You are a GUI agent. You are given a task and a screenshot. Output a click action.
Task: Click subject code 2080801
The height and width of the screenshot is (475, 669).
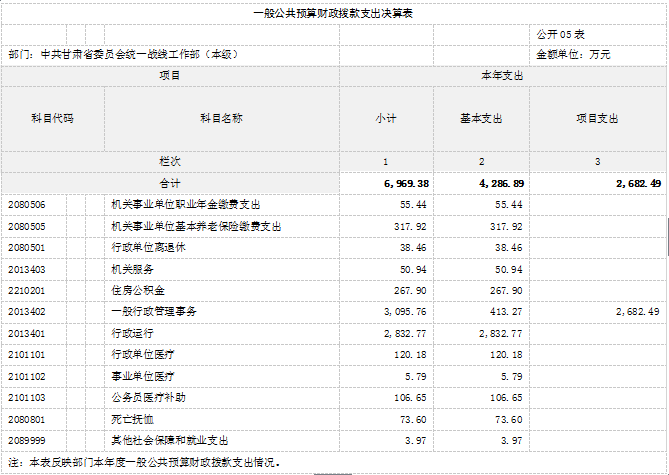click(x=26, y=420)
